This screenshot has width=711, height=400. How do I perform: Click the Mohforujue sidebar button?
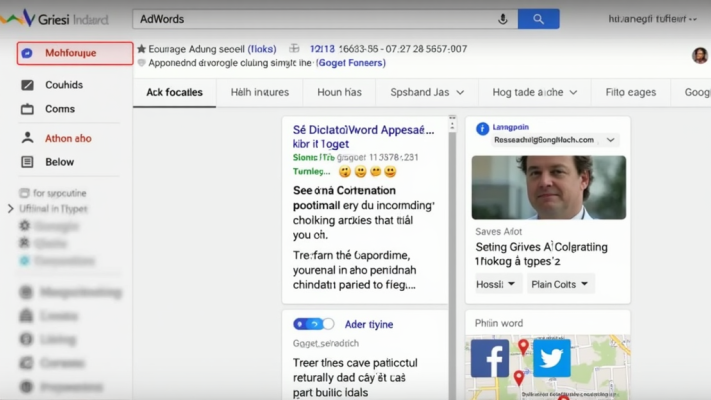75,53
